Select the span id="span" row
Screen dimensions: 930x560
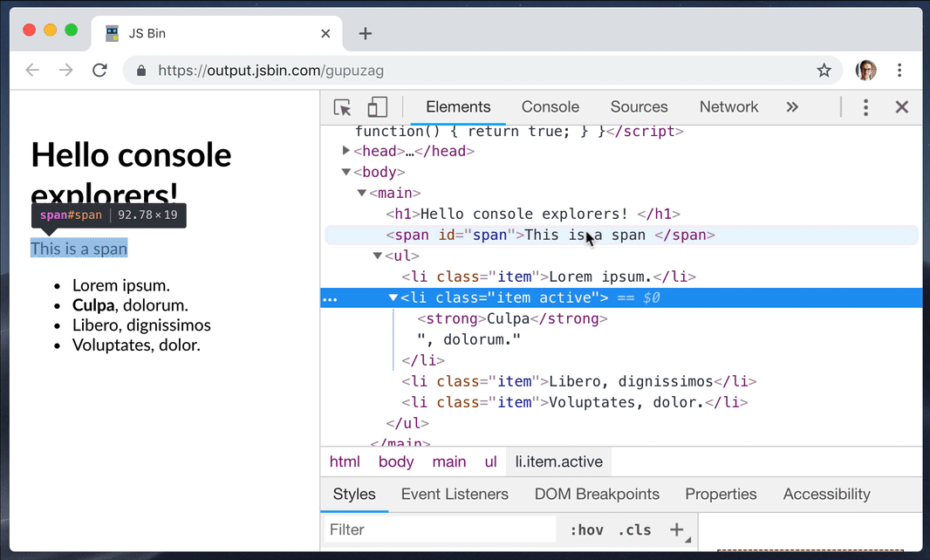(x=620, y=235)
